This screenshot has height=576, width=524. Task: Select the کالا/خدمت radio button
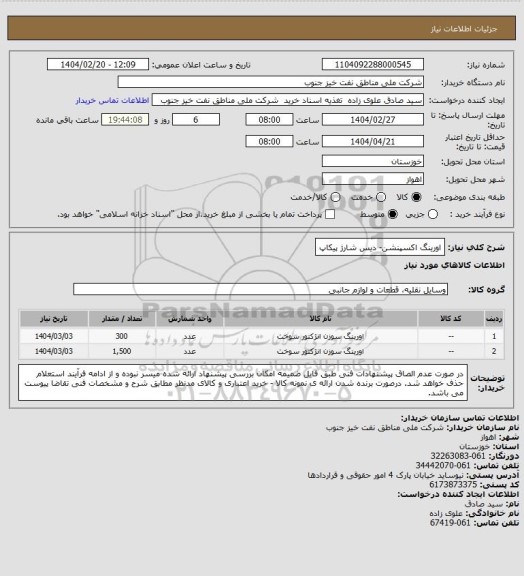point(335,197)
